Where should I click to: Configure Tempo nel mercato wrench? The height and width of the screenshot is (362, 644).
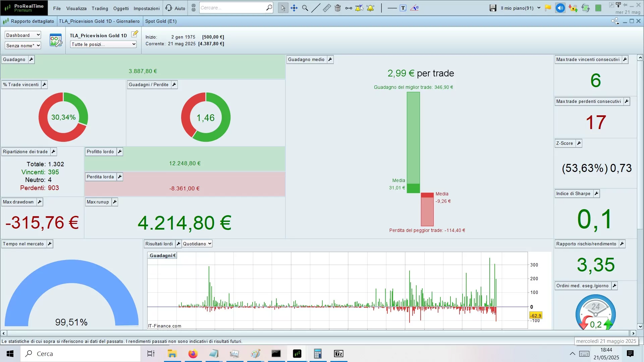pyautogui.click(x=50, y=244)
